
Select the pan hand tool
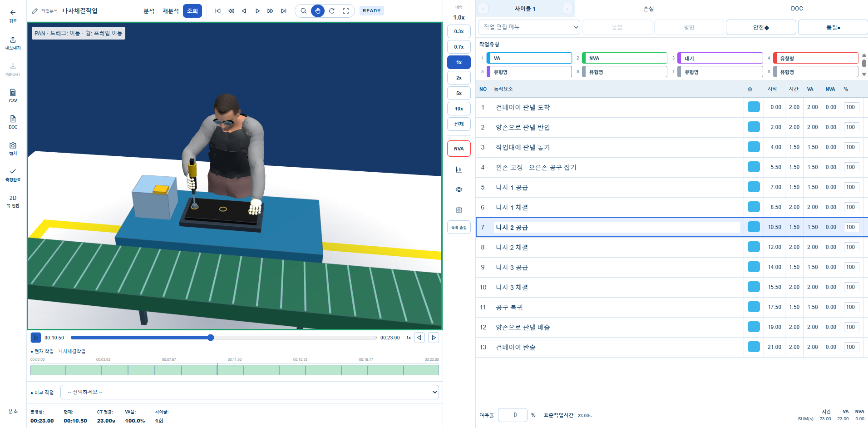point(318,11)
